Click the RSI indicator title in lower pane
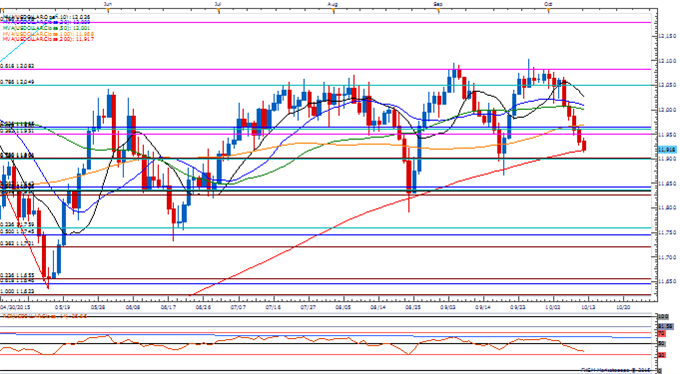The width and height of the screenshot is (680, 374). 45,316
